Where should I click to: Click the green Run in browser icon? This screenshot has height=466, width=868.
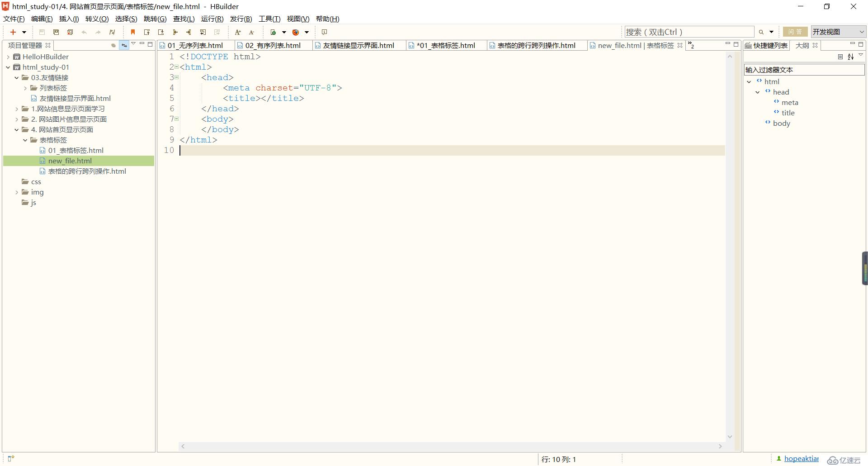coord(273,32)
